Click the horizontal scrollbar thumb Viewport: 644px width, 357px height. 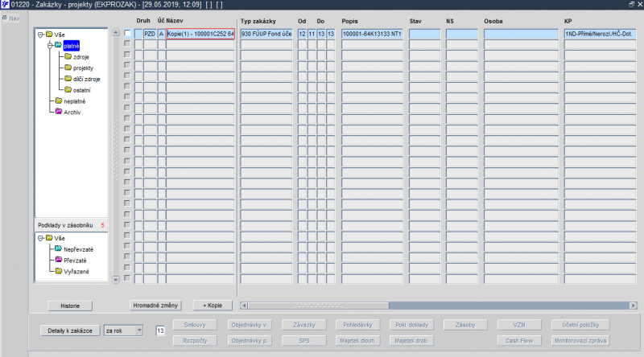coord(318,306)
